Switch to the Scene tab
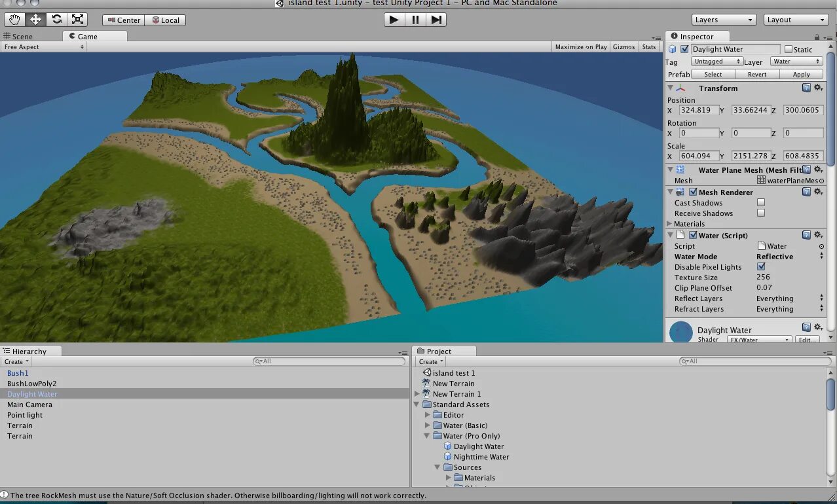The height and width of the screenshot is (504, 837). click(18, 37)
